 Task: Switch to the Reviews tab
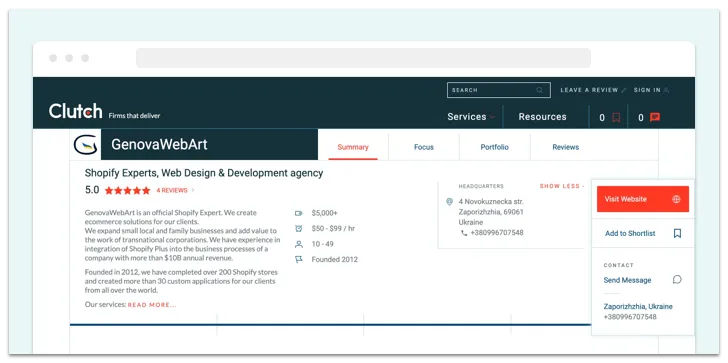point(566,147)
